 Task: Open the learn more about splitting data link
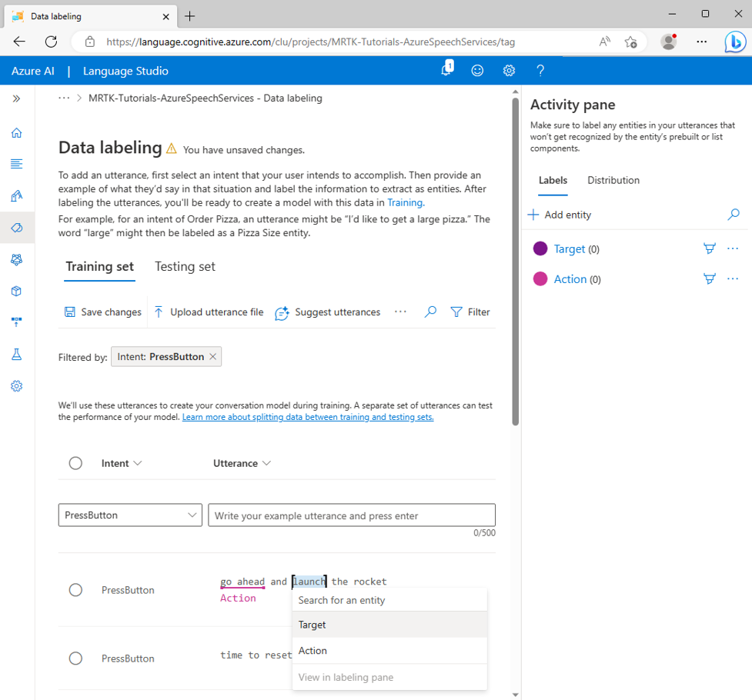click(308, 417)
